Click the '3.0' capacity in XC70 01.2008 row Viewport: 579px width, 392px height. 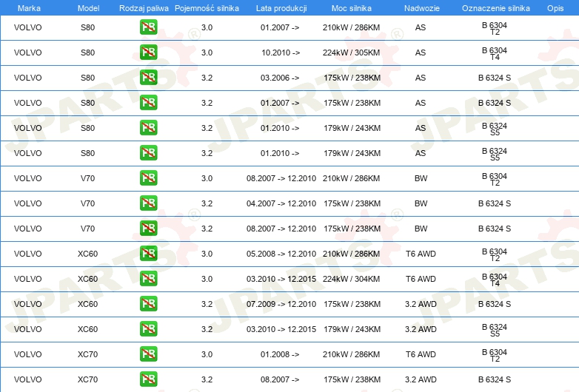click(x=207, y=354)
